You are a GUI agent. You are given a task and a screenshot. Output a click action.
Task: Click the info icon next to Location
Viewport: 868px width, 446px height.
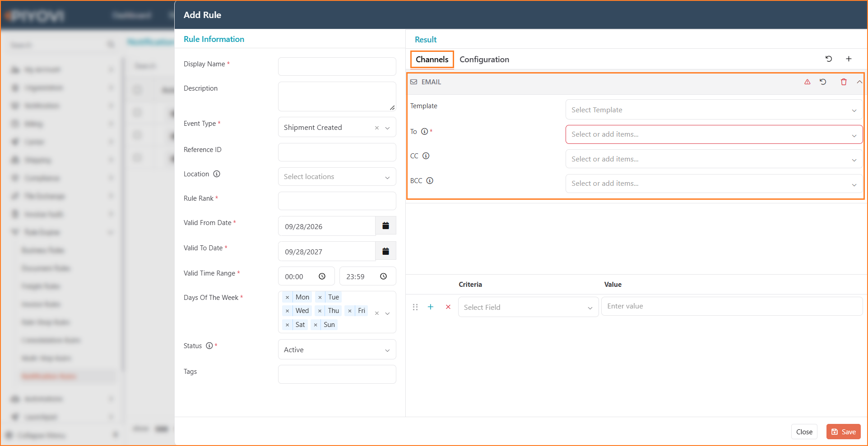tap(217, 174)
